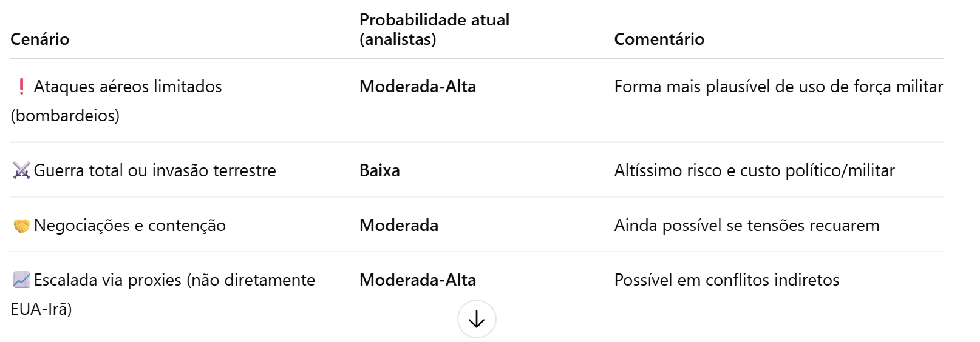Click the Cenário column header

pos(40,39)
